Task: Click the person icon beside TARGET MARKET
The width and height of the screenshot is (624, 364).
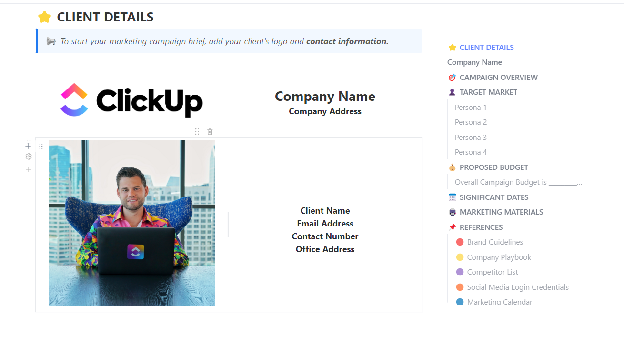Action: 452,92
